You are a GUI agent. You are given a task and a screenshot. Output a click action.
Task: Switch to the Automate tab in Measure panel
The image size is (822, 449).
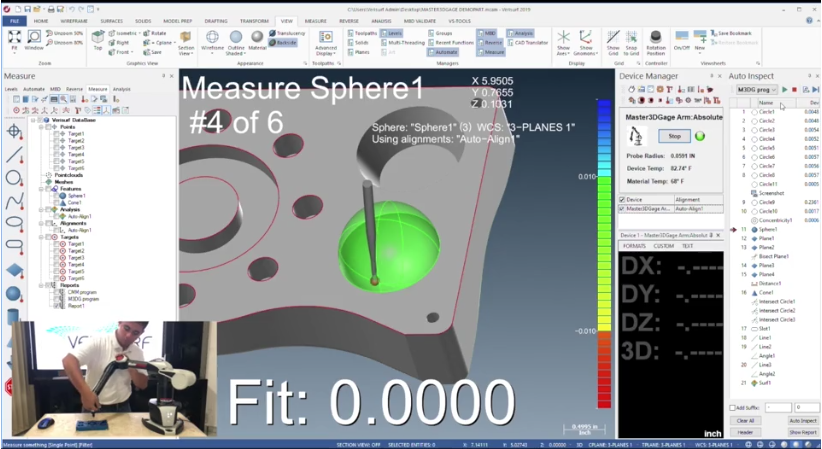pos(34,89)
